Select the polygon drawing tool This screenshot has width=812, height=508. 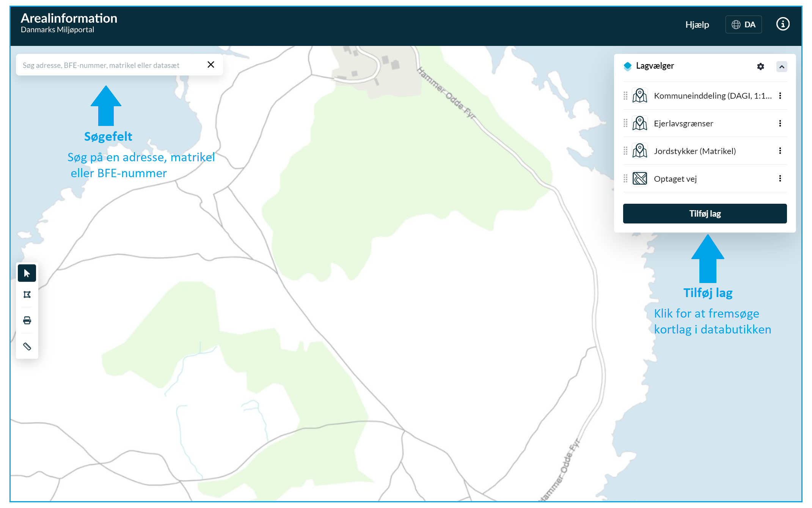click(x=27, y=295)
